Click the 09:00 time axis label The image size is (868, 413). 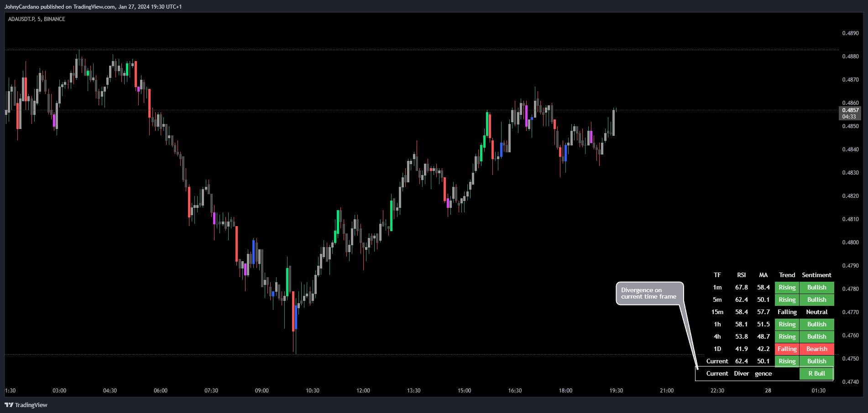pos(261,391)
